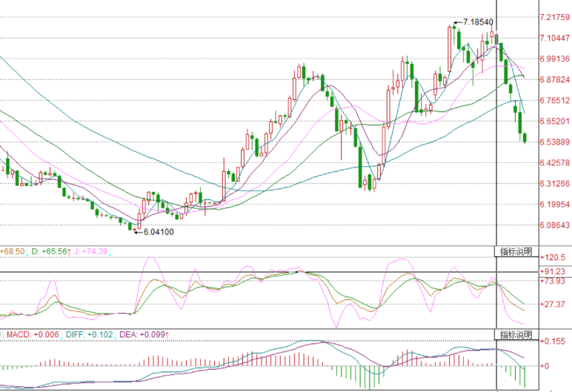
Task: Click the +120.5 KDJ axis label
Action: pos(553,257)
